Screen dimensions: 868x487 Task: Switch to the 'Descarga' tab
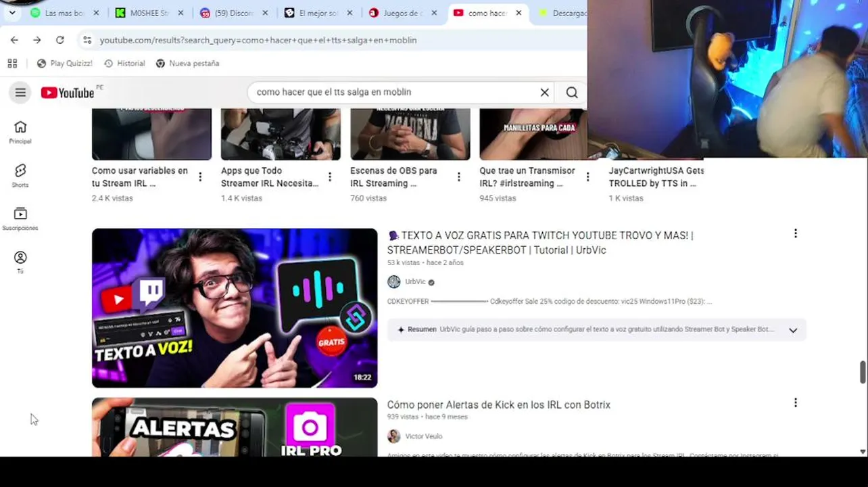pos(561,13)
